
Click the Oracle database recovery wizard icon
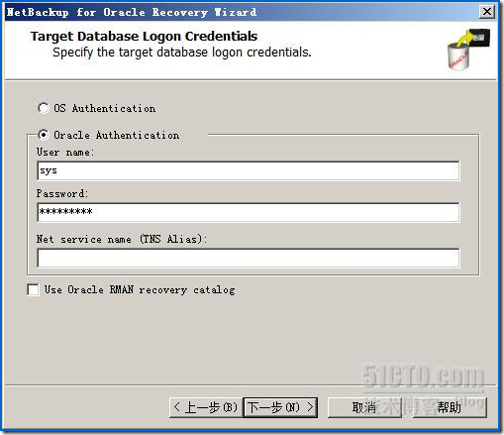pos(468,50)
